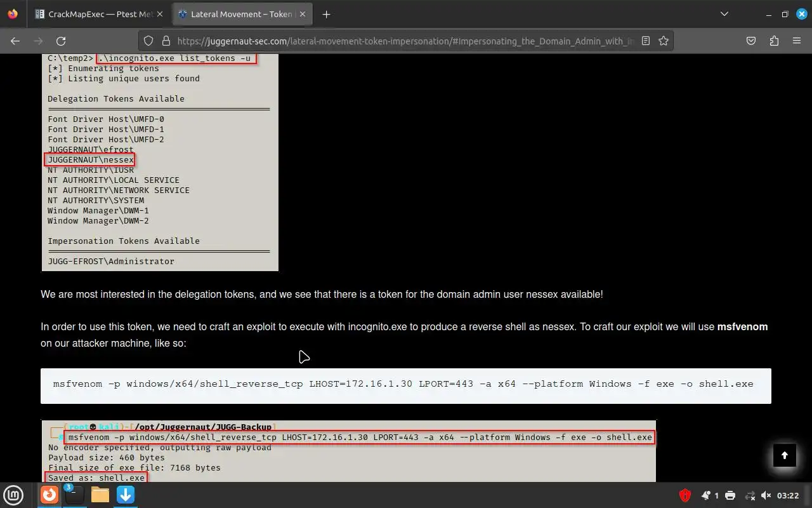
Task: Close the CrackMapExec tab
Action: [x=159, y=14]
